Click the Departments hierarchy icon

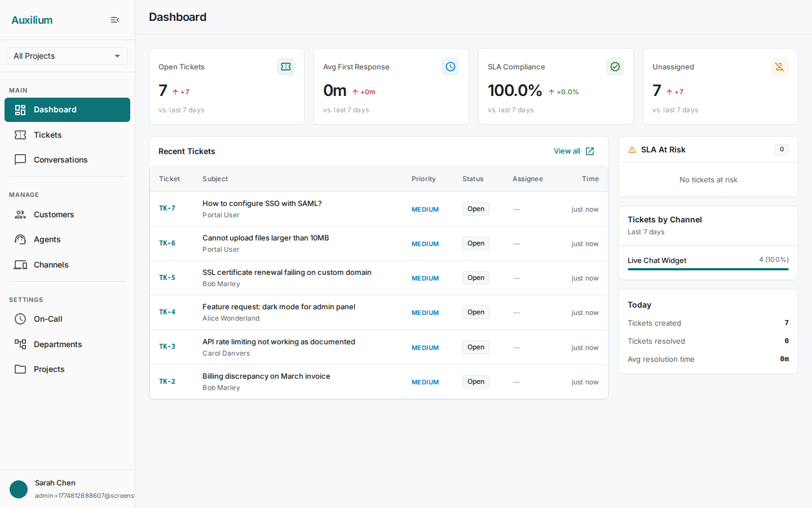tap(20, 344)
